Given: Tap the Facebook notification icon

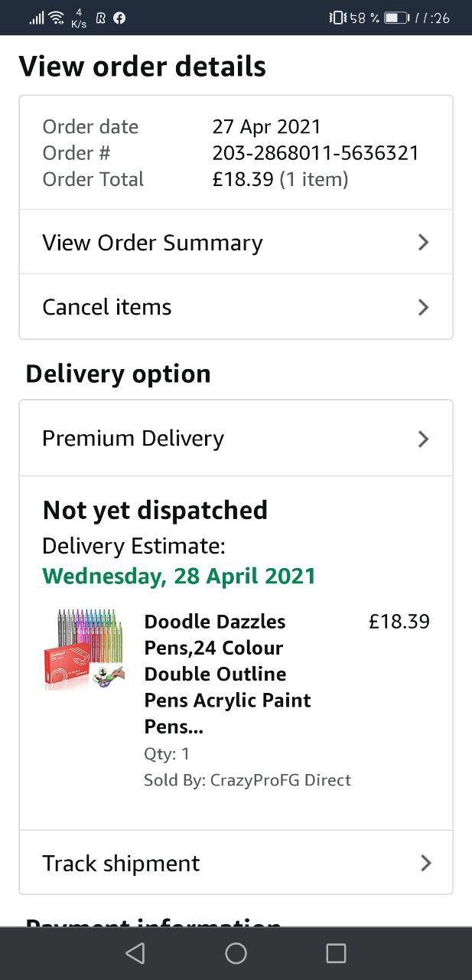Looking at the screenshot, I should point(119,18).
